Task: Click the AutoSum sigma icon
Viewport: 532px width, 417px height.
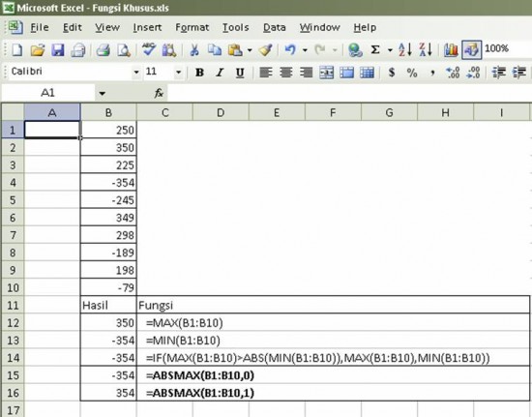Action: 375,50
